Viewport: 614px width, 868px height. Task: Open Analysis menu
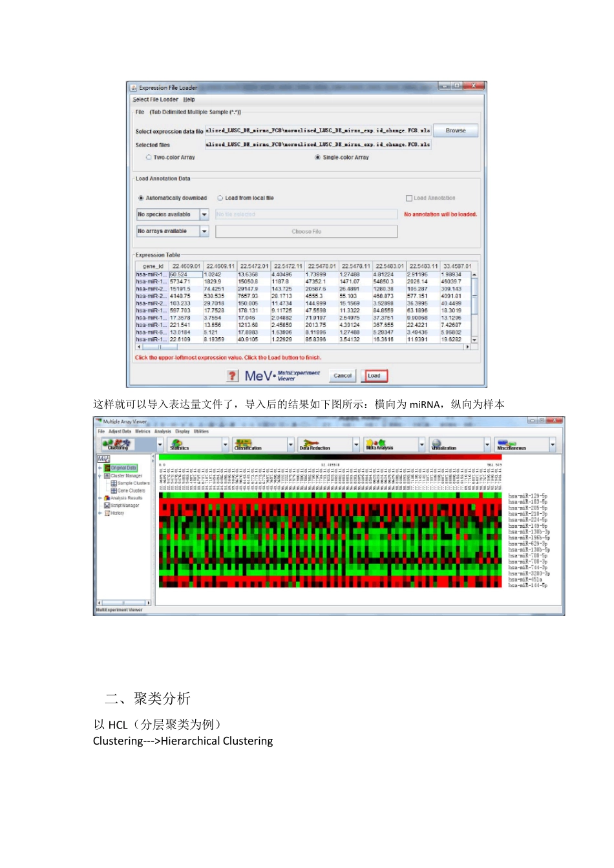163,431
